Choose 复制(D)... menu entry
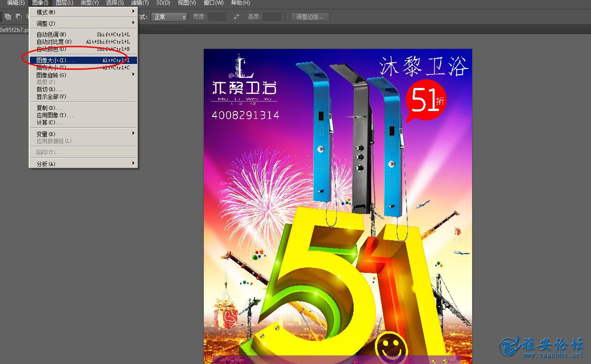Screen dimensions: 591x364 (x=84, y=108)
